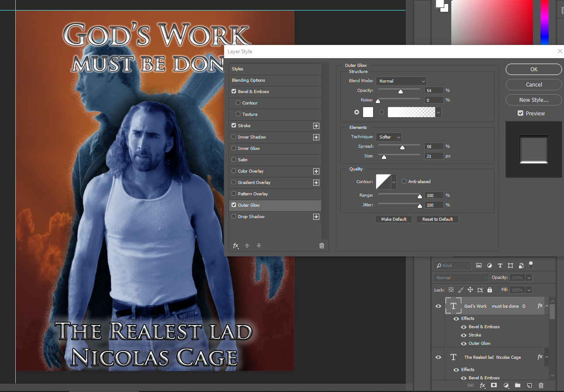Cancel the Layer Style dialog
Screen dimensions: 564x392
tap(534, 84)
